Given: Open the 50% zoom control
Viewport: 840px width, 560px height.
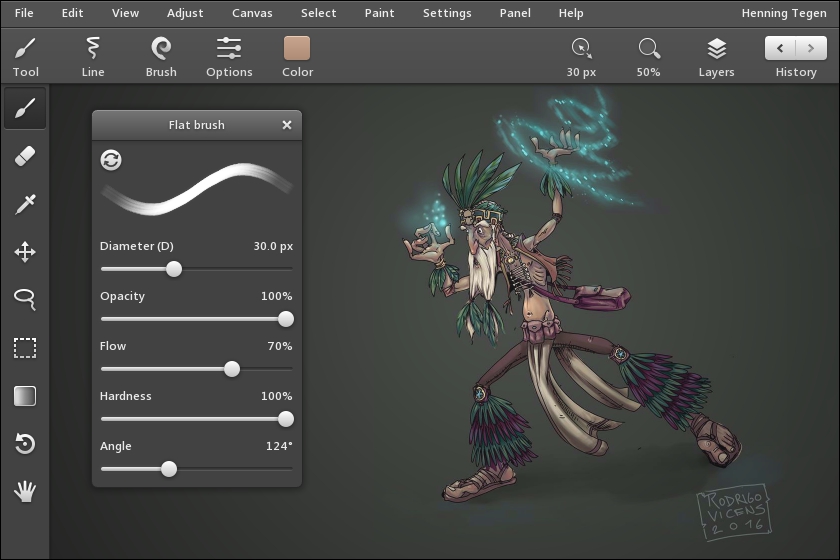Looking at the screenshot, I should (648, 57).
